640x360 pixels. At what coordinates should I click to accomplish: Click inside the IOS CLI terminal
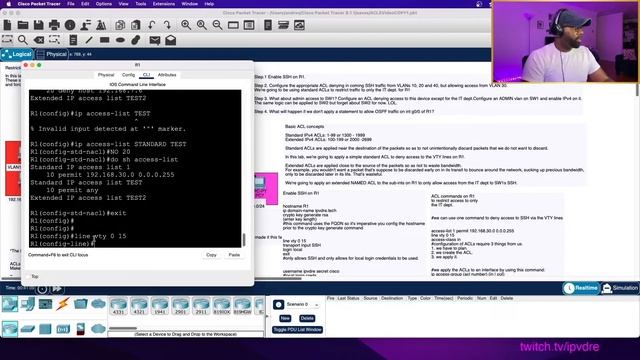[x=135, y=169]
